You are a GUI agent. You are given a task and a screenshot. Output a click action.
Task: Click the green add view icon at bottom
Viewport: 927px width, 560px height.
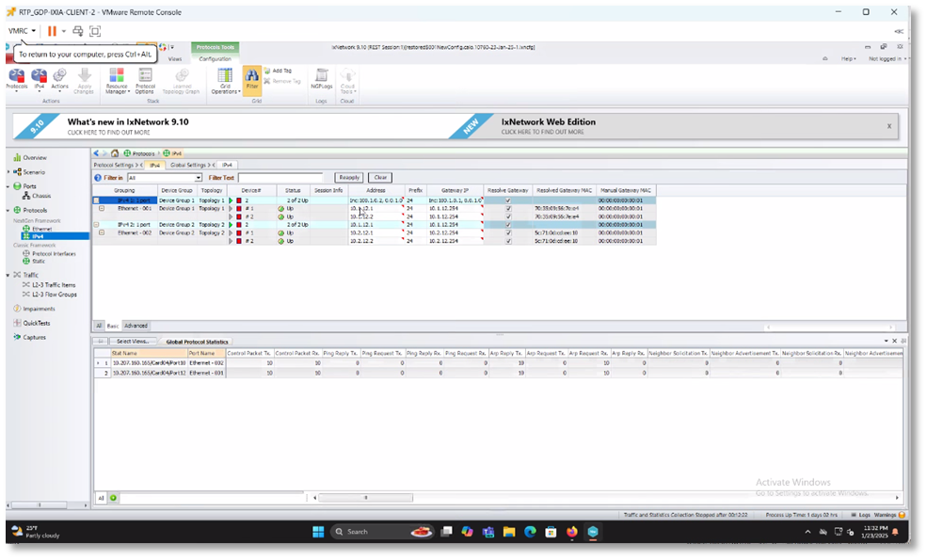point(113,498)
